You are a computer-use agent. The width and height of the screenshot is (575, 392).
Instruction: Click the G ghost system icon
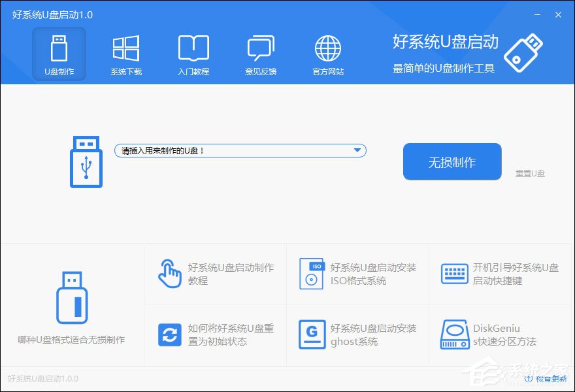pos(312,335)
